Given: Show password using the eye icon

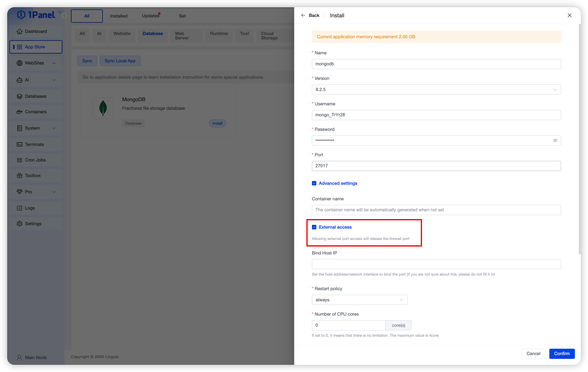Looking at the screenshot, I should click(x=555, y=141).
